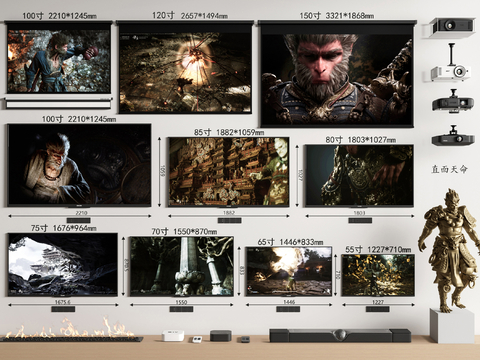This screenshot has width=480, height=360.
Task: Click the 75寸 cave scene television
Action: (63, 265)
